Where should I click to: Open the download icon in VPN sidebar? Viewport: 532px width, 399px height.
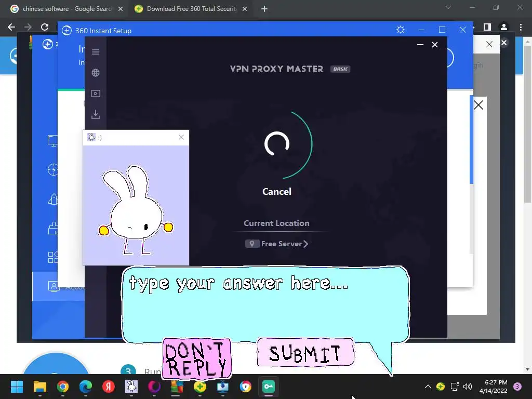click(96, 114)
